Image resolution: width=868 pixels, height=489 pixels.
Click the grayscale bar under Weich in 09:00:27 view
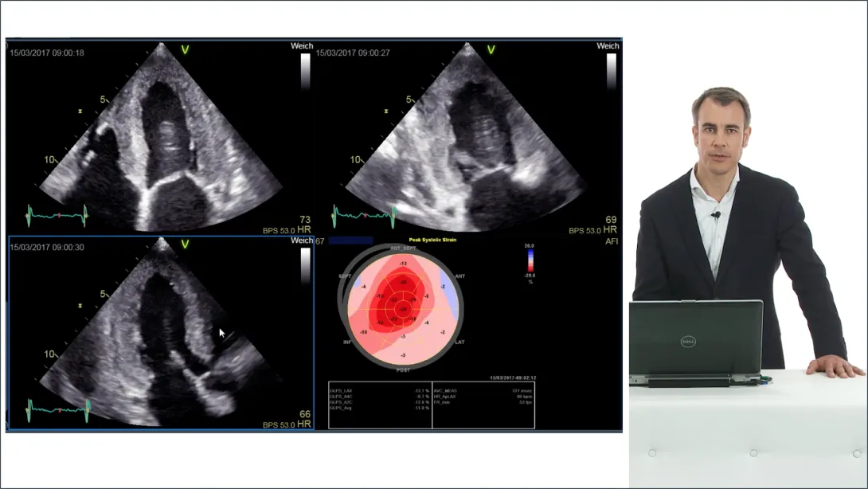tap(611, 71)
